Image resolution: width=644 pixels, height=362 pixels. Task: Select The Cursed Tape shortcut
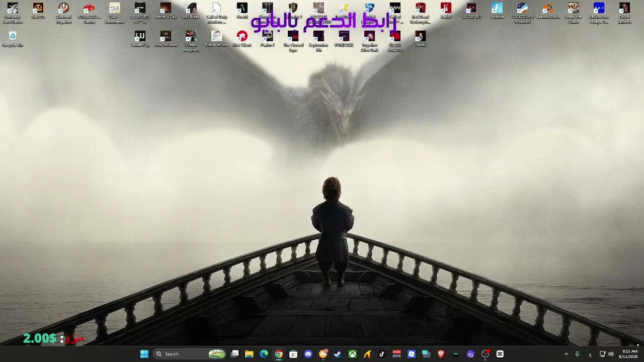point(293,42)
